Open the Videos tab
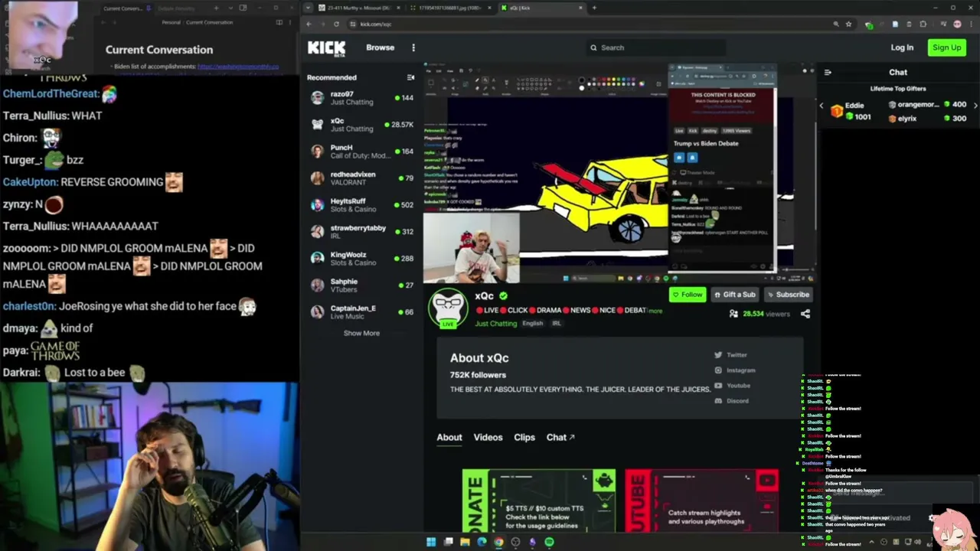 pos(488,438)
